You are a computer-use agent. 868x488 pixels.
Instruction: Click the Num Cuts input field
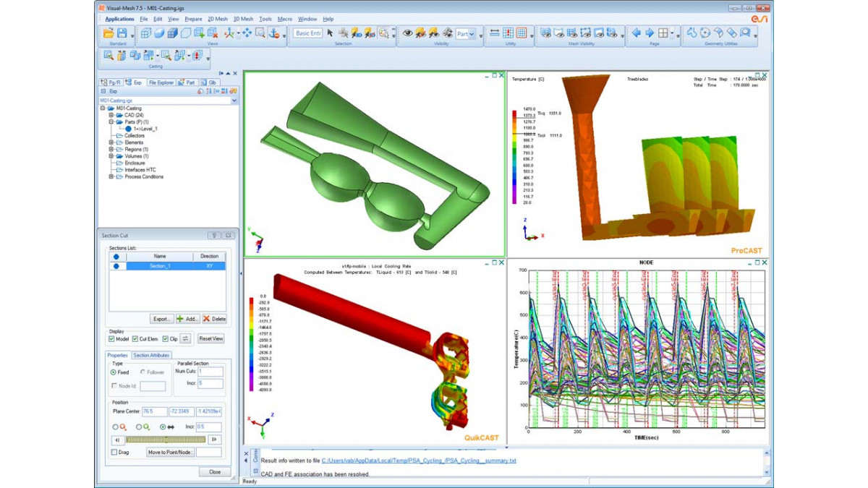click(x=210, y=371)
